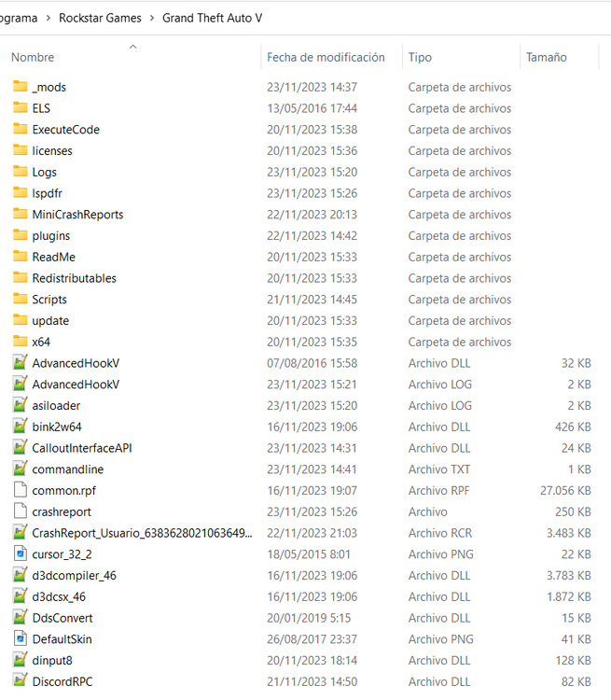The width and height of the screenshot is (611, 700).
Task: Select the asiloader file name
Action: 56,405
